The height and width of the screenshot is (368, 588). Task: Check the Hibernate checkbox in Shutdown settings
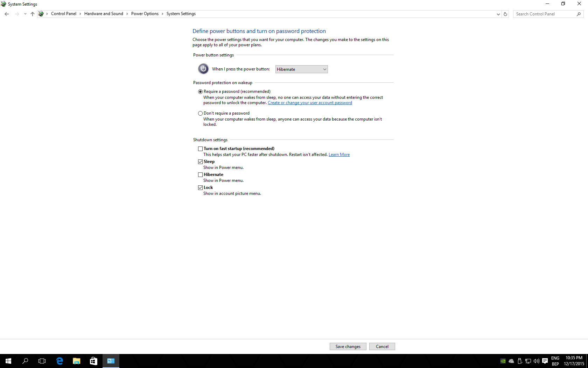[x=200, y=175]
